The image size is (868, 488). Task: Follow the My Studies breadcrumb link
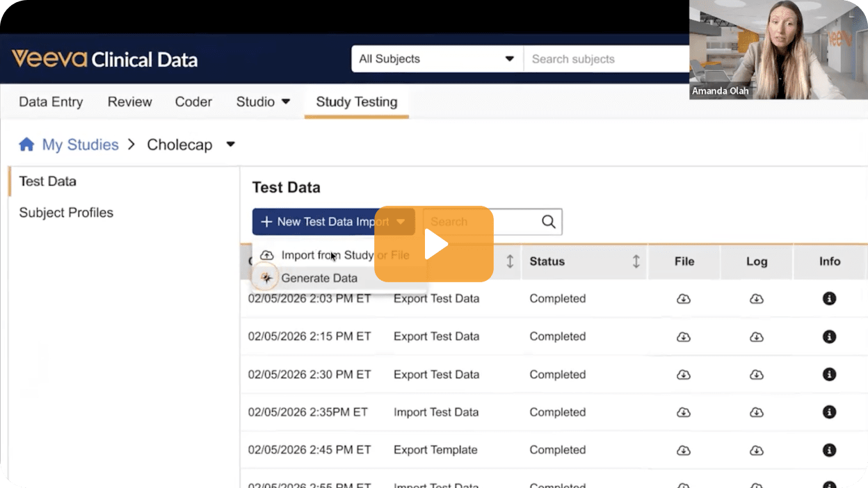point(80,145)
